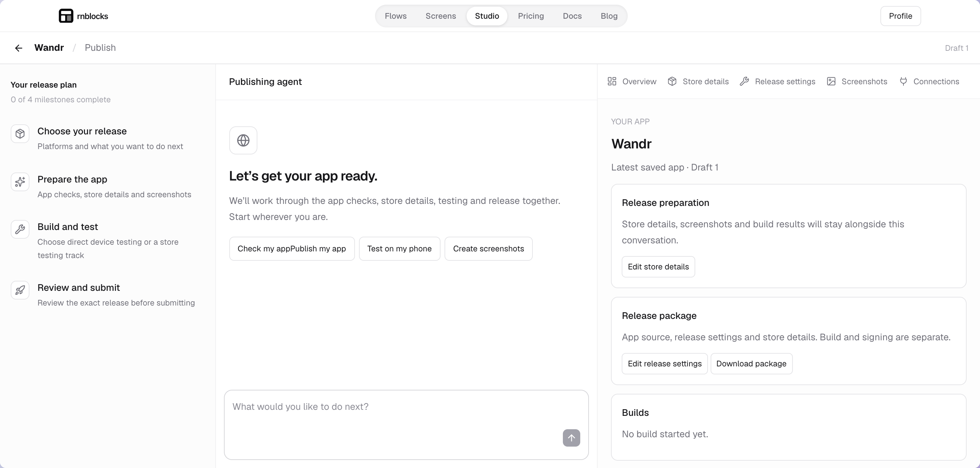Click the Screenshots image icon

pyautogui.click(x=831, y=82)
